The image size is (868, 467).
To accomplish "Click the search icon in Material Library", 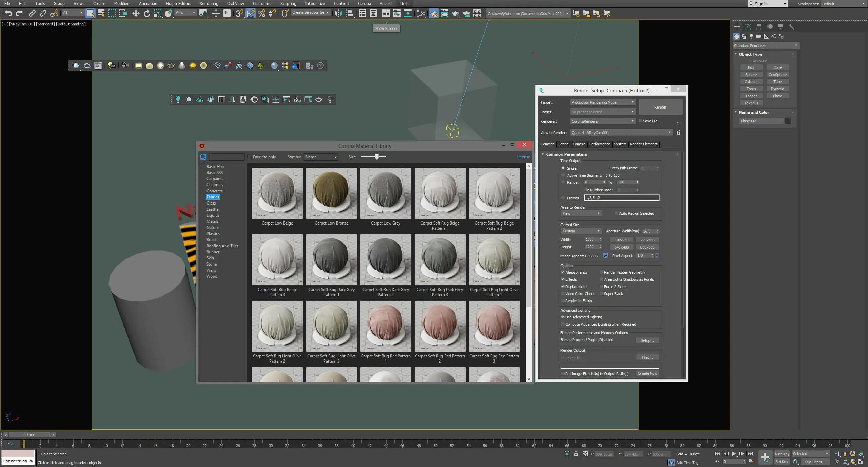I will point(203,157).
